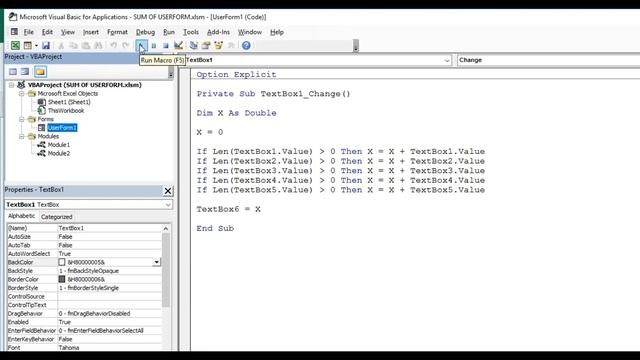Click the Undo arrow icon

[113, 45]
